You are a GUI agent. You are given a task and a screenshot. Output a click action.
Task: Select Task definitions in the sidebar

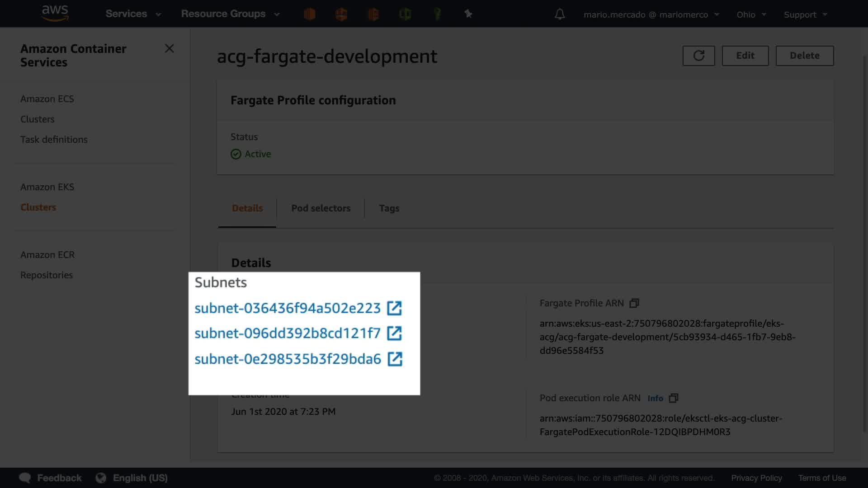(54, 140)
